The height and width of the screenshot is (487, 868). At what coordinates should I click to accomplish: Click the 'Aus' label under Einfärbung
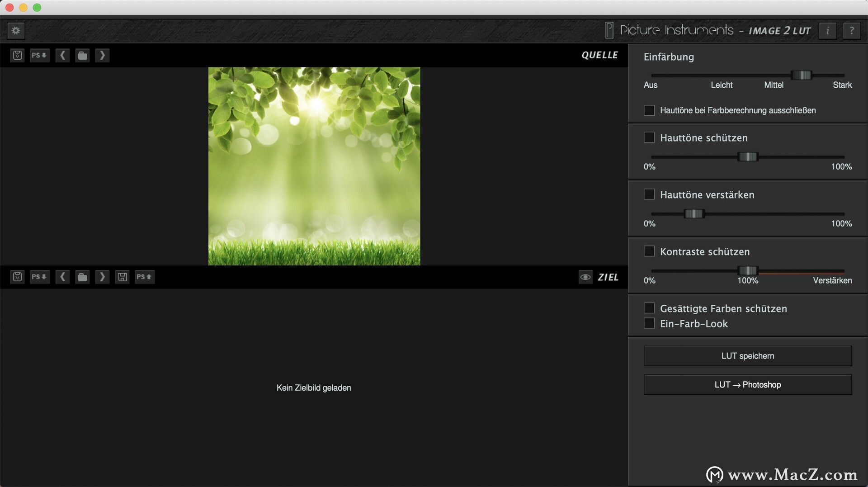(651, 85)
